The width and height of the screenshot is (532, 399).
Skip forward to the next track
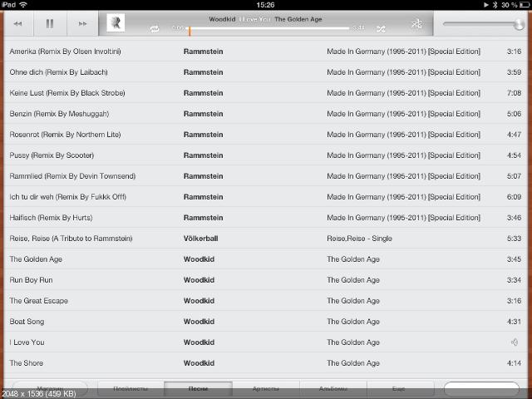click(82, 24)
